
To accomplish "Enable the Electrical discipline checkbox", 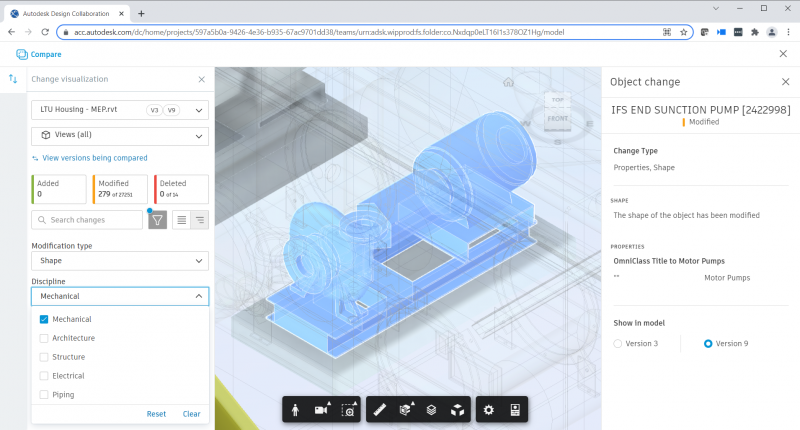I will 44,376.
